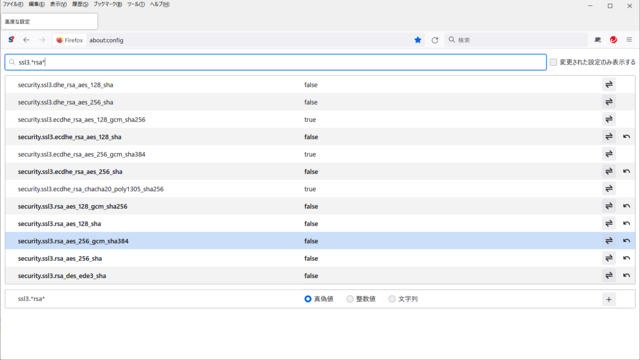Toggle security.ssl3.rsa_aes_256_gcm_sha384 value
The image size is (640, 360).
coord(609,241)
